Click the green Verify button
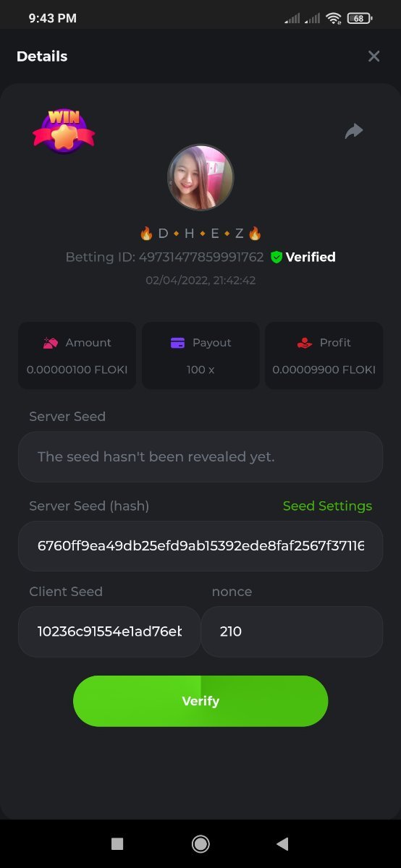The width and height of the screenshot is (401, 868). click(x=200, y=701)
